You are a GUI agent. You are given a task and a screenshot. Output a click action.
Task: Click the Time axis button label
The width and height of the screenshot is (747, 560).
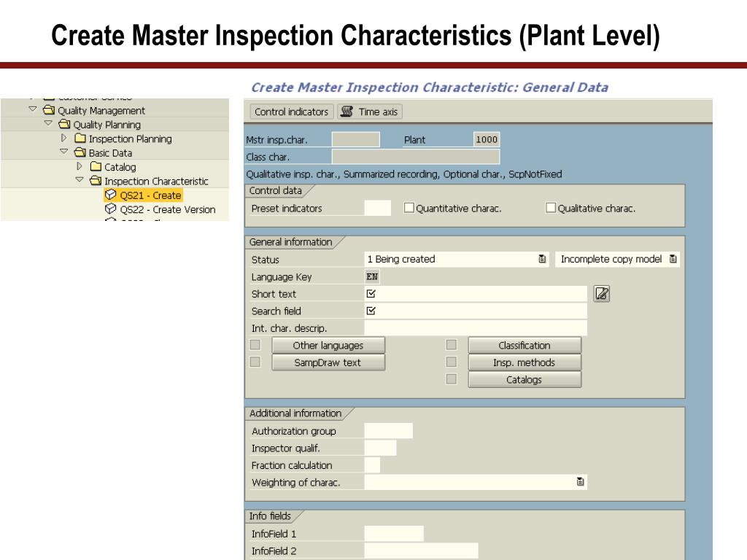pyautogui.click(x=379, y=112)
